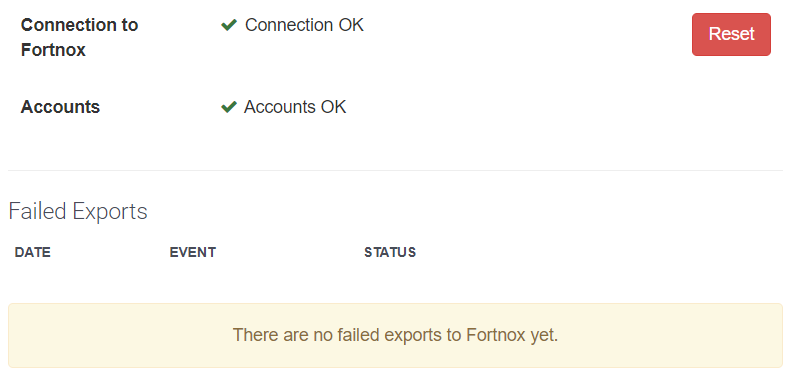
Task: Click the OK text after Accounts
Action: point(334,107)
